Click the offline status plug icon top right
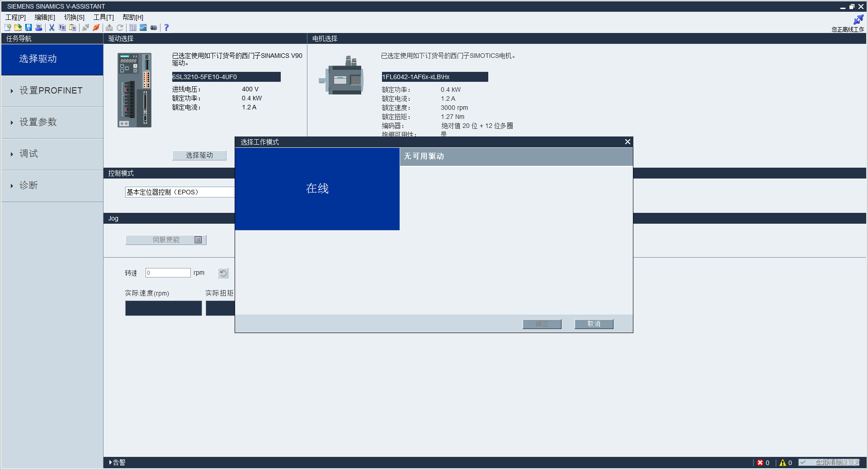The image size is (868, 470). tap(858, 20)
